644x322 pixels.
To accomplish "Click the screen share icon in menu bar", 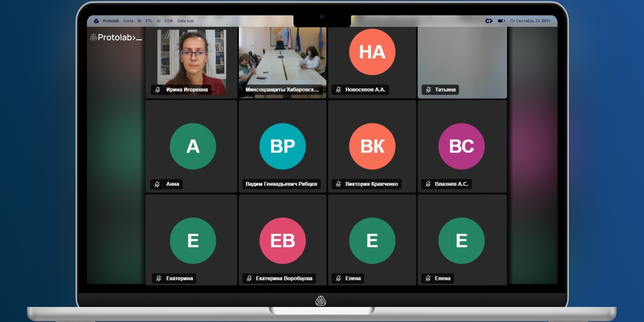I will pos(489,21).
